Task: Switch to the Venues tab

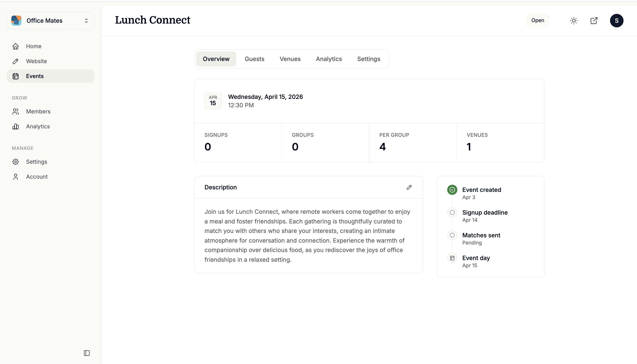Action: point(290,59)
